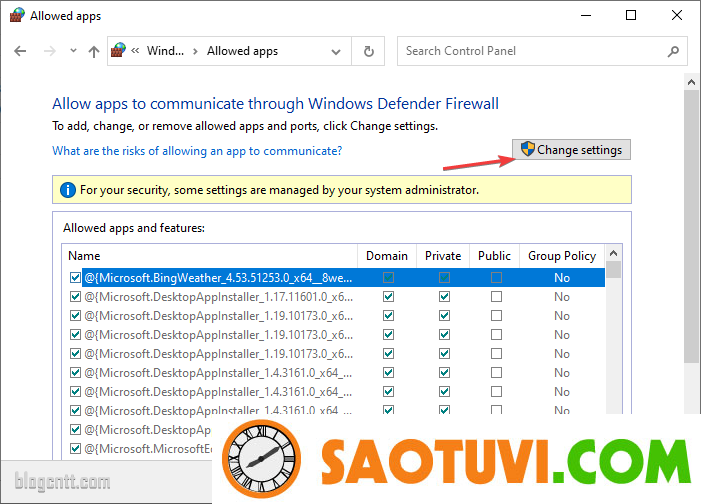Toggle Private checkbox for BingWeather row
Screen dimensions: 701x504
444,278
